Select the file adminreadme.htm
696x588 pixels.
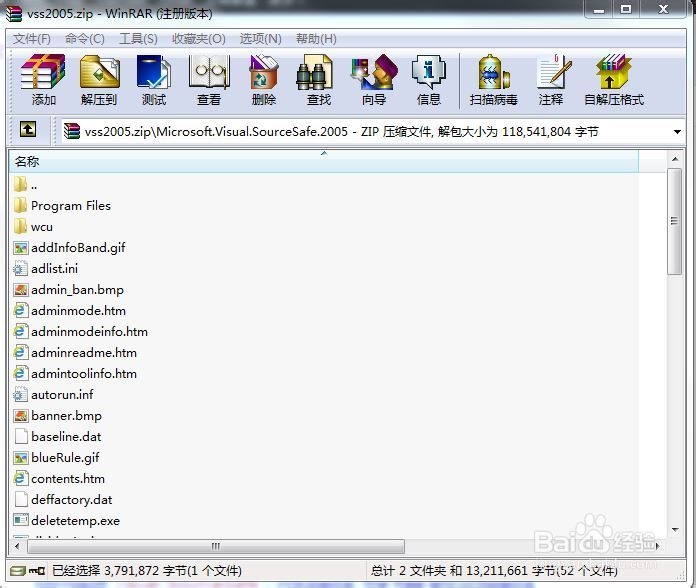pyautogui.click(x=84, y=353)
